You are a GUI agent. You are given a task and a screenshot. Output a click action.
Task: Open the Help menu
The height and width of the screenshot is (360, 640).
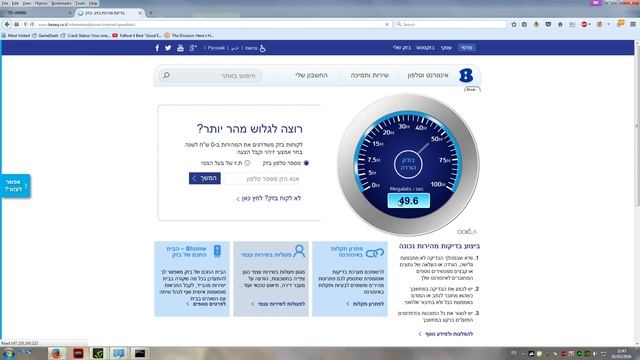point(93,3)
